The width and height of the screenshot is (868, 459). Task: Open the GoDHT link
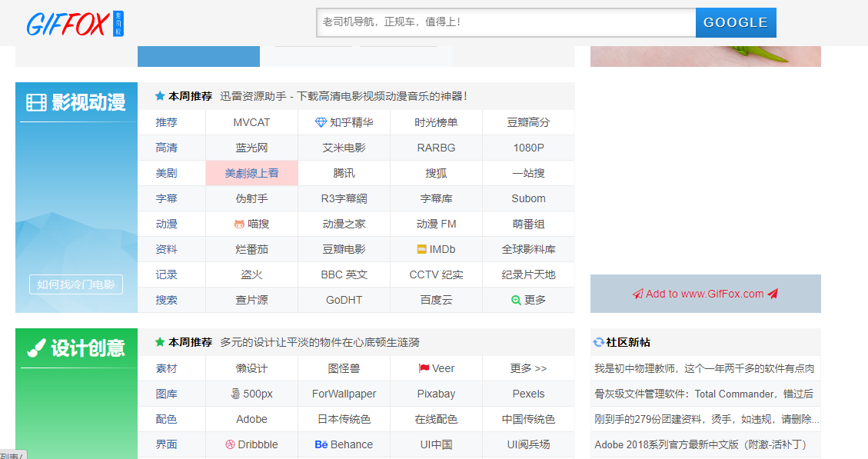click(x=344, y=300)
